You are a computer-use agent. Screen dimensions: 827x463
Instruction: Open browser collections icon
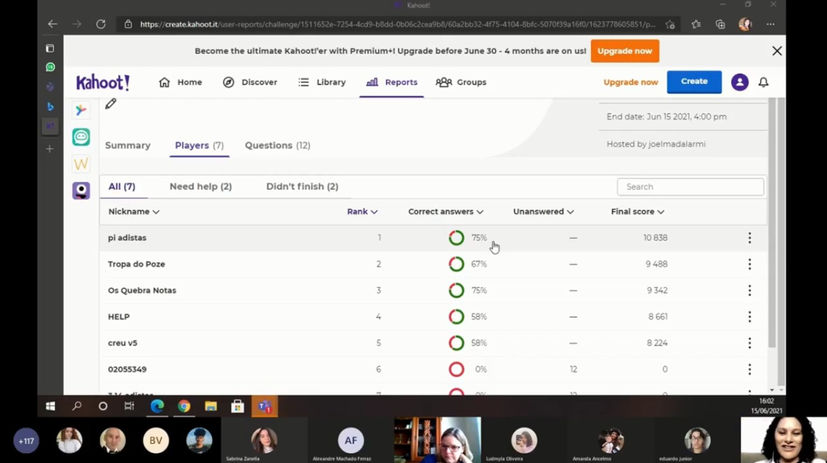pos(720,24)
